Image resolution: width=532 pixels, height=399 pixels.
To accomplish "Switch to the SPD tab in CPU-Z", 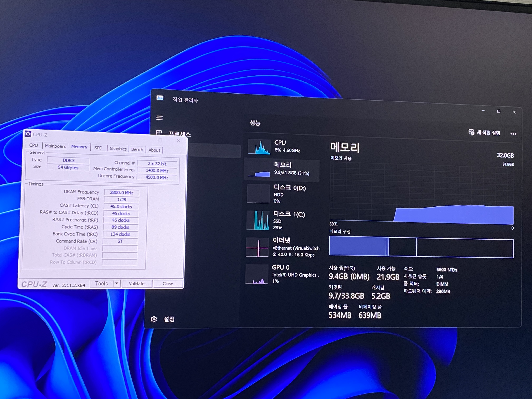I will tap(98, 148).
